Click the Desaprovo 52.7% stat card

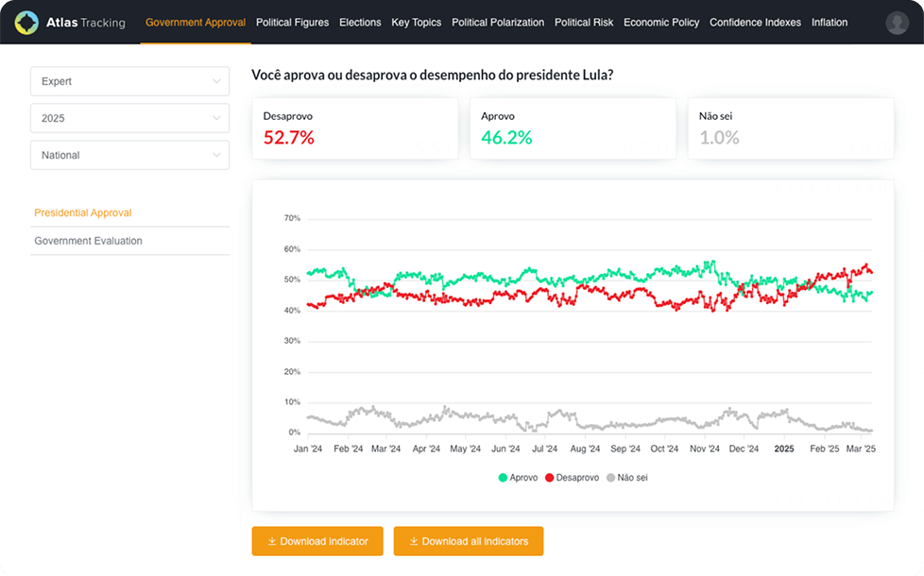[x=355, y=128]
